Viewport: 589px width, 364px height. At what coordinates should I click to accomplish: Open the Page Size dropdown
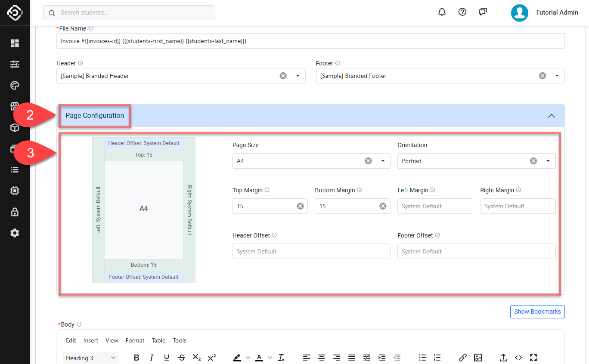pyautogui.click(x=383, y=161)
